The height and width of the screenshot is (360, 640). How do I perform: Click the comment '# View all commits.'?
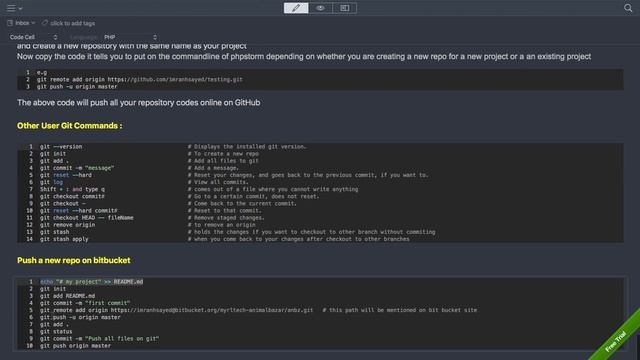(x=218, y=182)
